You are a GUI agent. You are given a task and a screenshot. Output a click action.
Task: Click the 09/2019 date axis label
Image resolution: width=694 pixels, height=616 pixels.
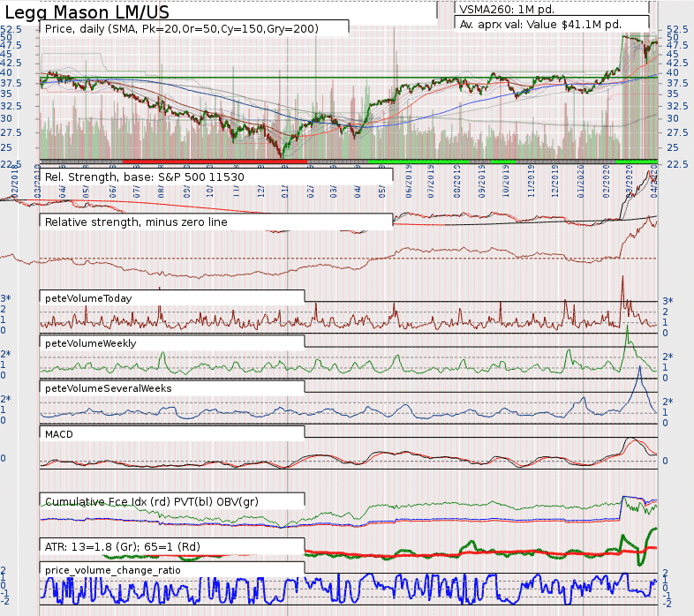click(481, 182)
